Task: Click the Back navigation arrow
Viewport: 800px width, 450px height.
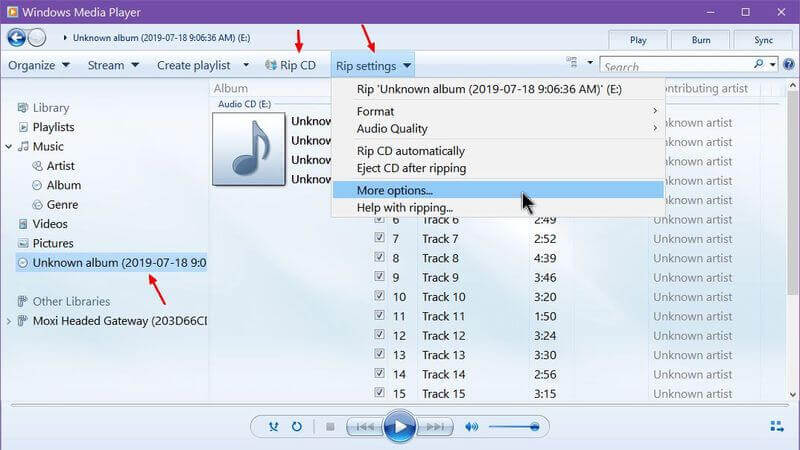Action: pos(16,38)
